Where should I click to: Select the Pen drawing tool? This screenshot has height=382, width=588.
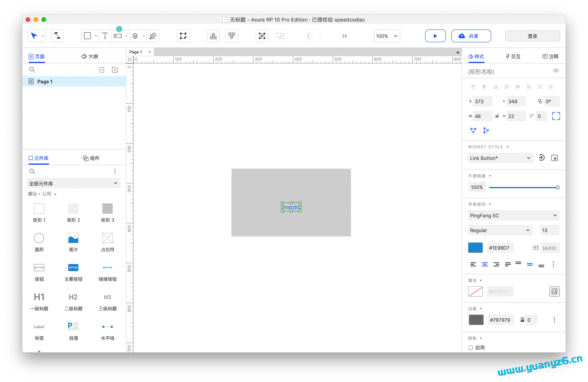pyautogui.click(x=153, y=36)
